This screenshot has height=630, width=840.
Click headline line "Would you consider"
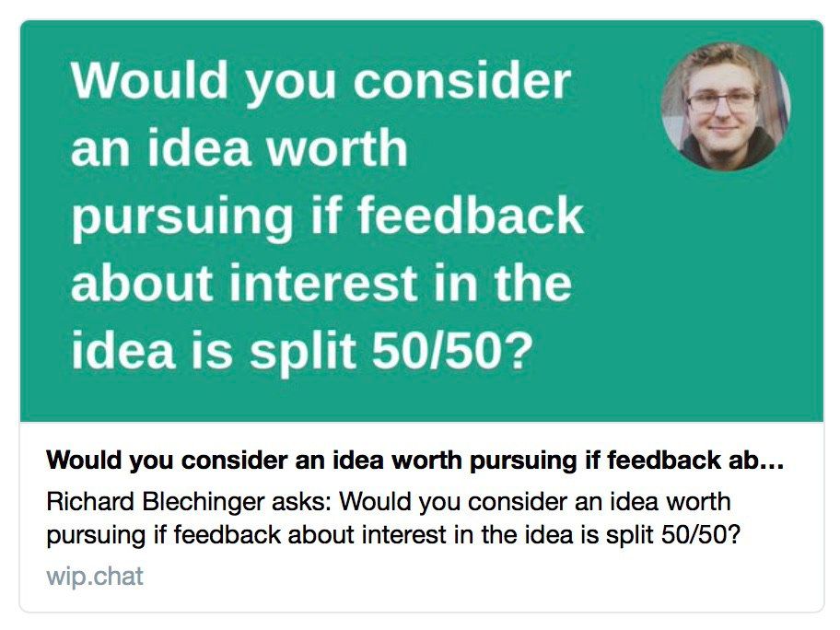coord(321,81)
